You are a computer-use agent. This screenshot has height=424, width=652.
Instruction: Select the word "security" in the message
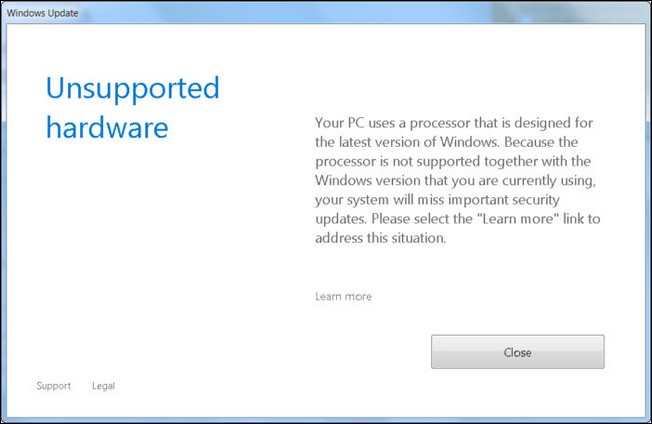(536, 200)
